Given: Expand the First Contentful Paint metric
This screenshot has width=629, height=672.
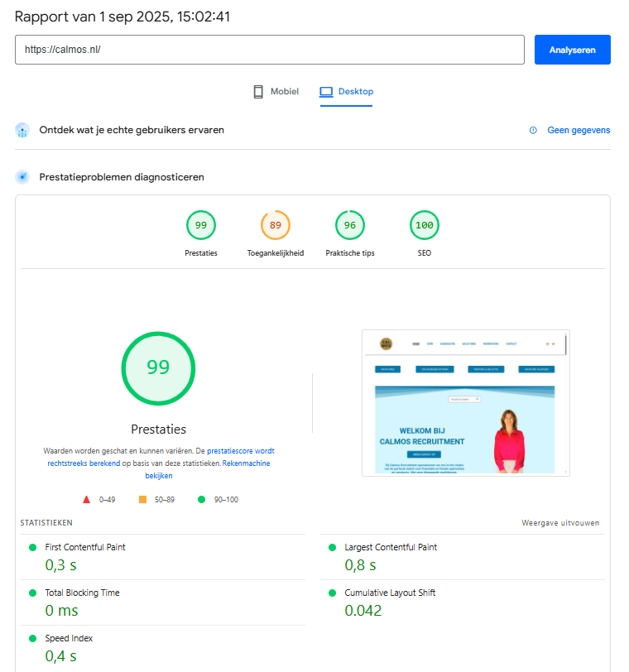Looking at the screenshot, I should 85,547.
